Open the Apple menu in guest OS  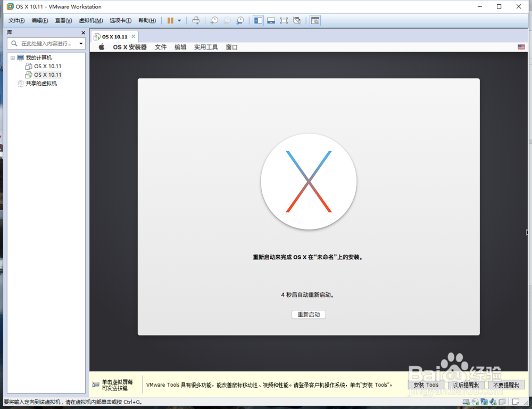point(102,47)
